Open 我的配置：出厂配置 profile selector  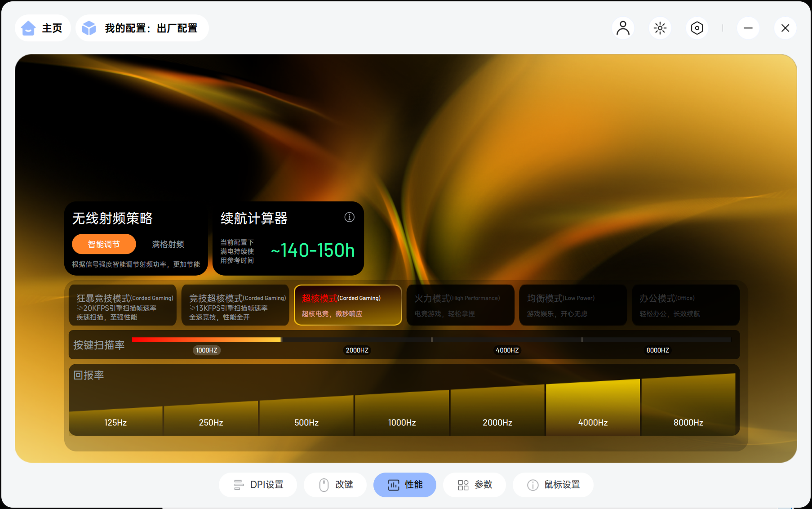142,28
